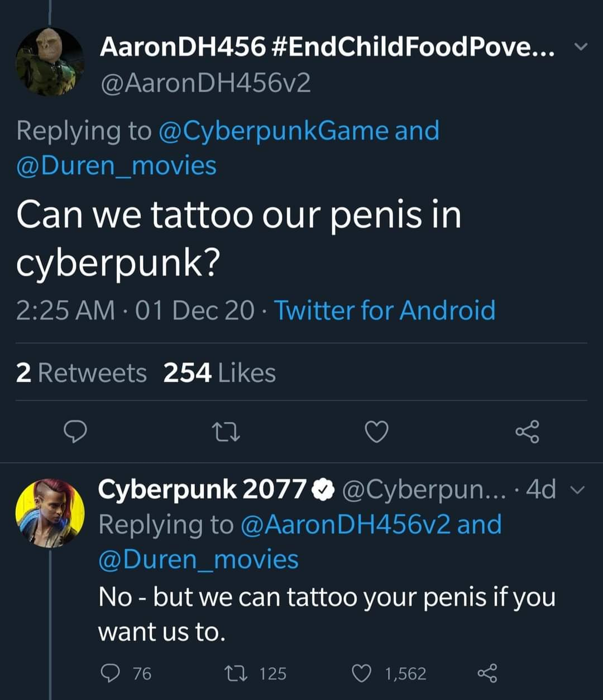Open AaronDH456's profile picture

tap(50, 62)
